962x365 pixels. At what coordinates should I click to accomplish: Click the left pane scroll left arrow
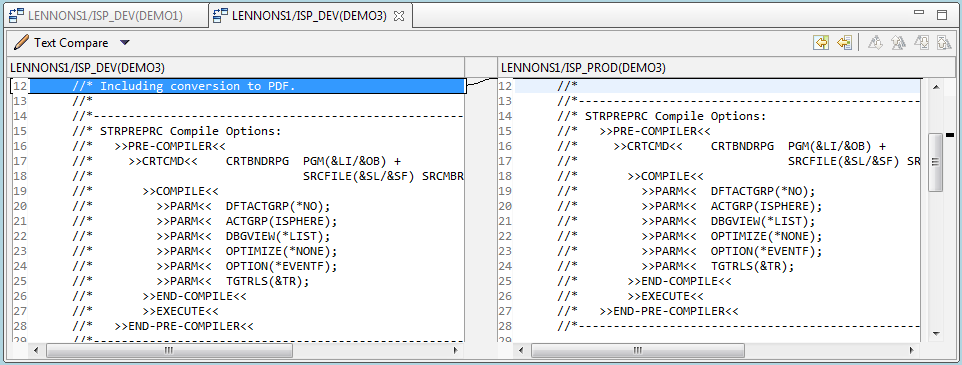coord(36,350)
